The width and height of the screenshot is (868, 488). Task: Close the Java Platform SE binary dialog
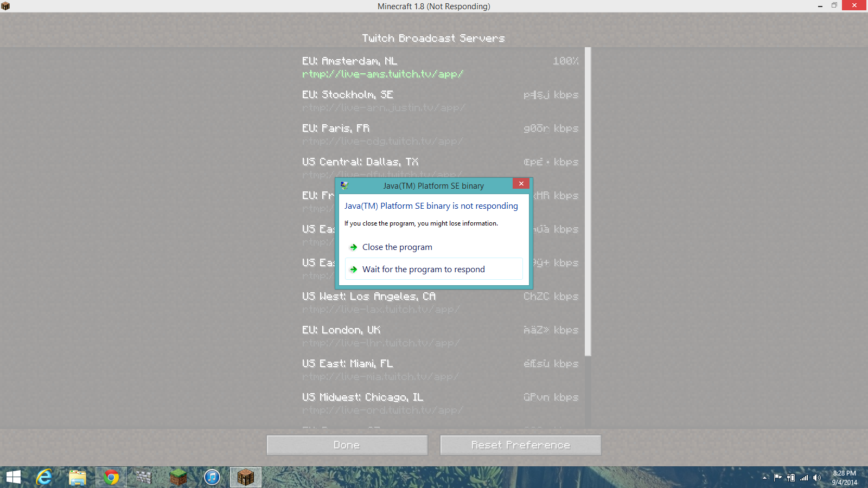coord(521,183)
